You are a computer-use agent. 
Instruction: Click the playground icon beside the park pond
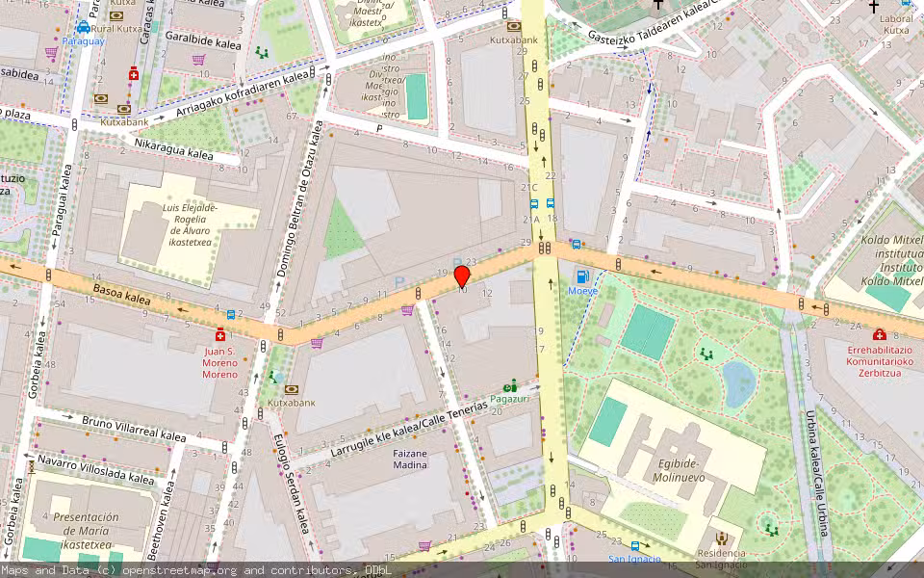(707, 355)
